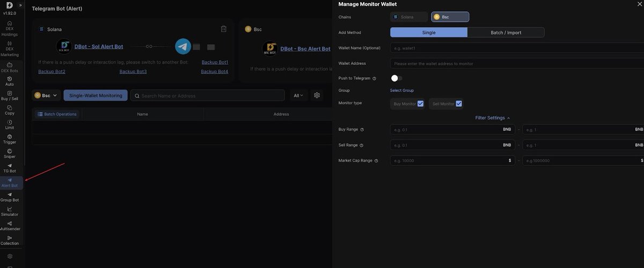Select Alert Bot sidebar item
Viewport: 644px width, 268px height.
pyautogui.click(x=10, y=183)
